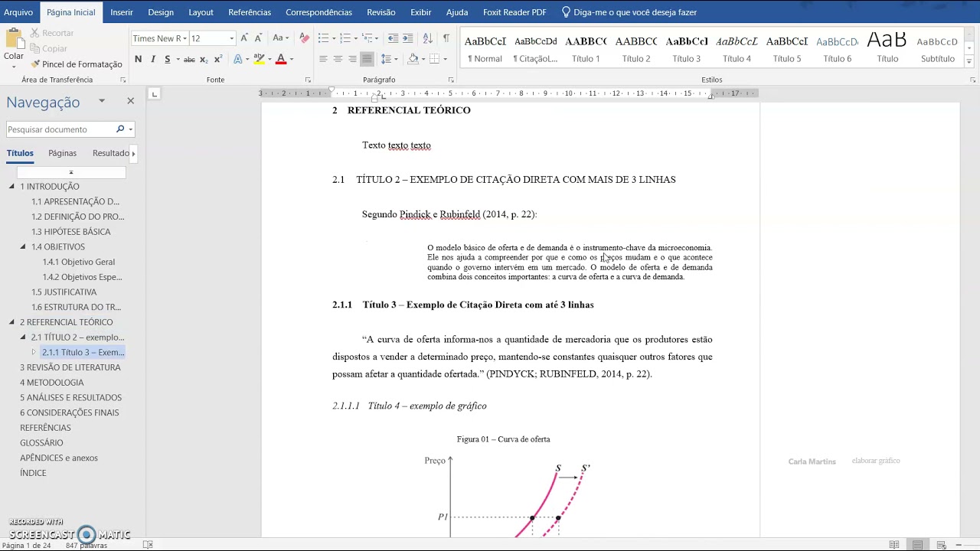The image size is (980, 551).
Task: Decrease paragraph indent icon
Action: (393, 38)
